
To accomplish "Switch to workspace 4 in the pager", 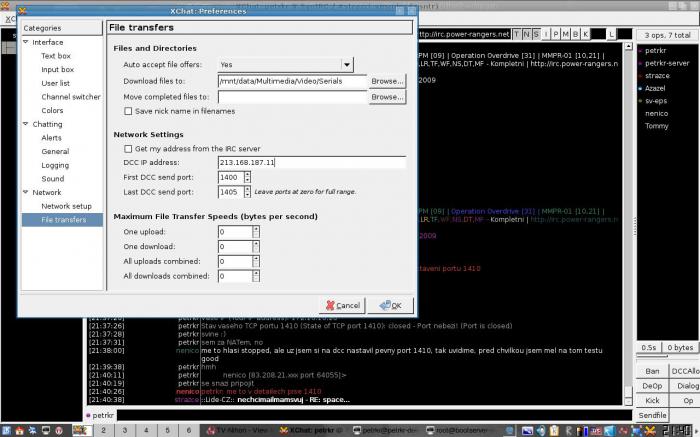I will (146, 430).
